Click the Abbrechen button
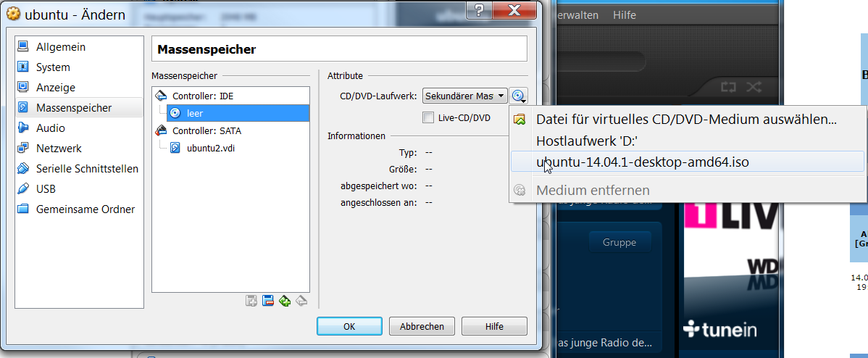This screenshot has height=358, width=868. click(x=422, y=326)
